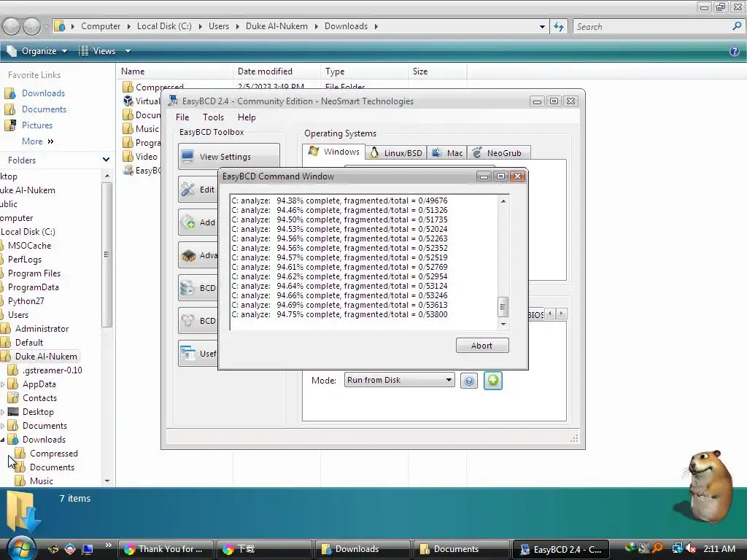Expand Quick Launch overflow chevron
The image size is (747, 560).
pyautogui.click(x=108, y=545)
